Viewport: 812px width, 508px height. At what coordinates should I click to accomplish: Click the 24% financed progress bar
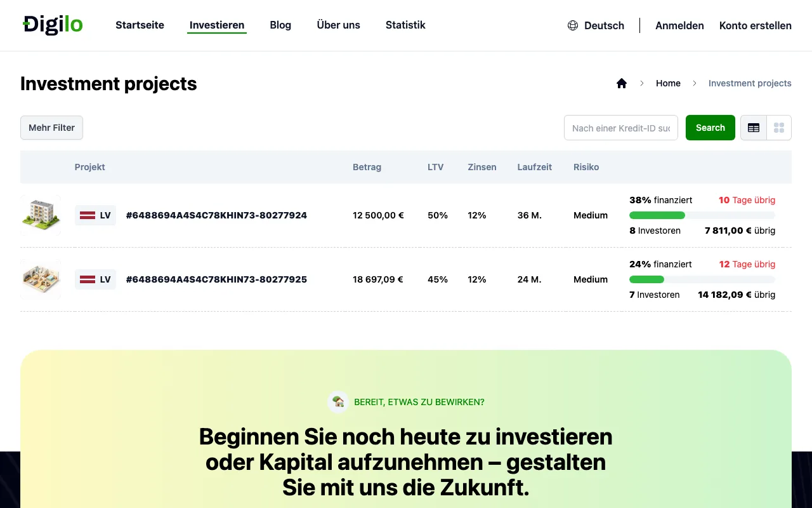pos(702,279)
